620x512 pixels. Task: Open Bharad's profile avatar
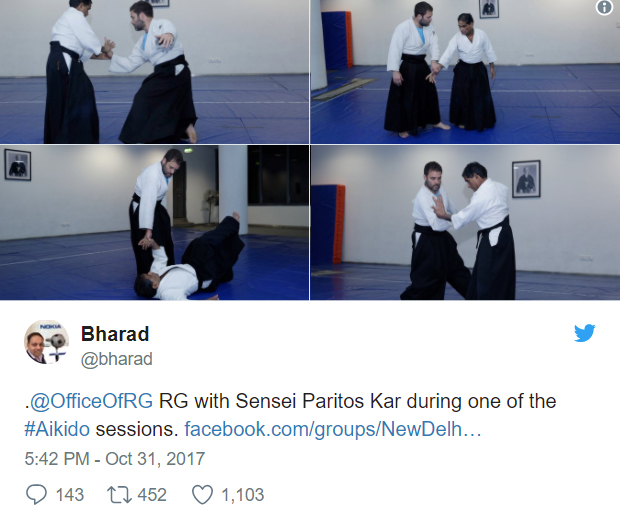[x=47, y=342]
